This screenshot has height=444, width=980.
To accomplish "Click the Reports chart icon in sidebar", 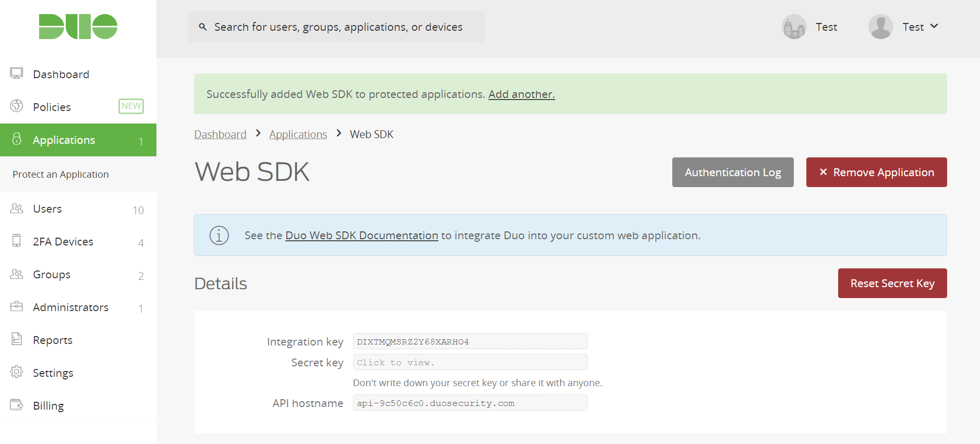I will coord(17,339).
